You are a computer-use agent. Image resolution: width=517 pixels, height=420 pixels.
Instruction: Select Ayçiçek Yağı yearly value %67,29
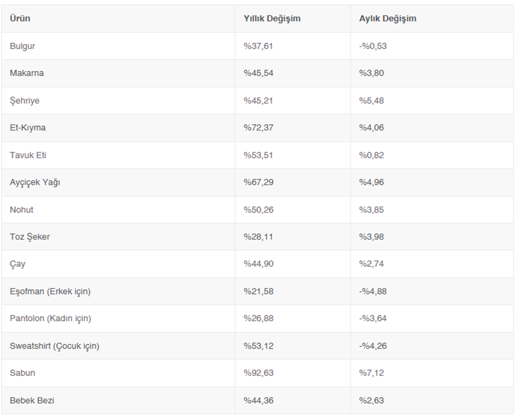(258, 182)
